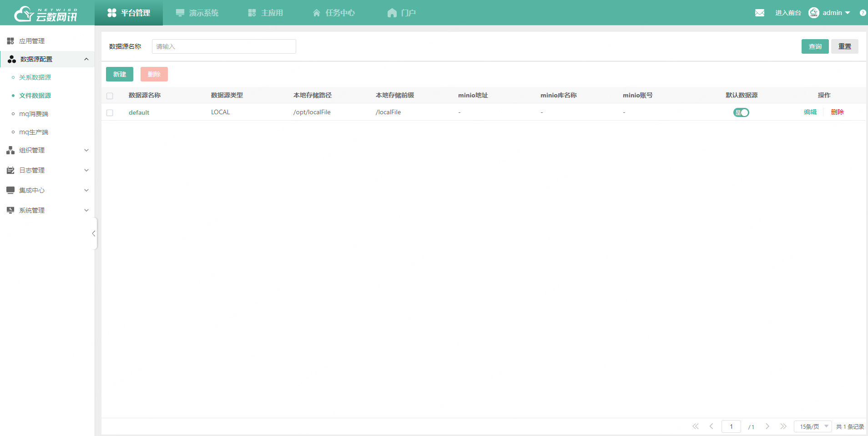Jump to last page double arrow
The width and height of the screenshot is (868, 436).
783,426
